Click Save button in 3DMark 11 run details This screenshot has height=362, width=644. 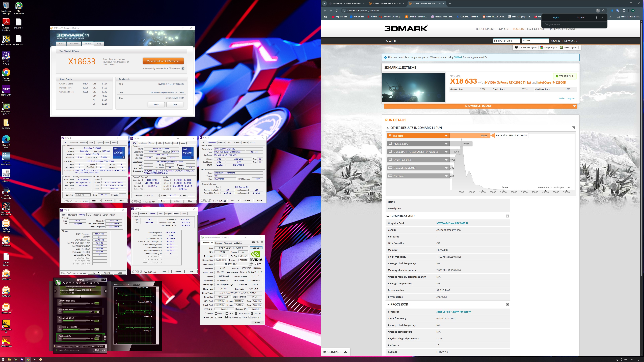175,105
